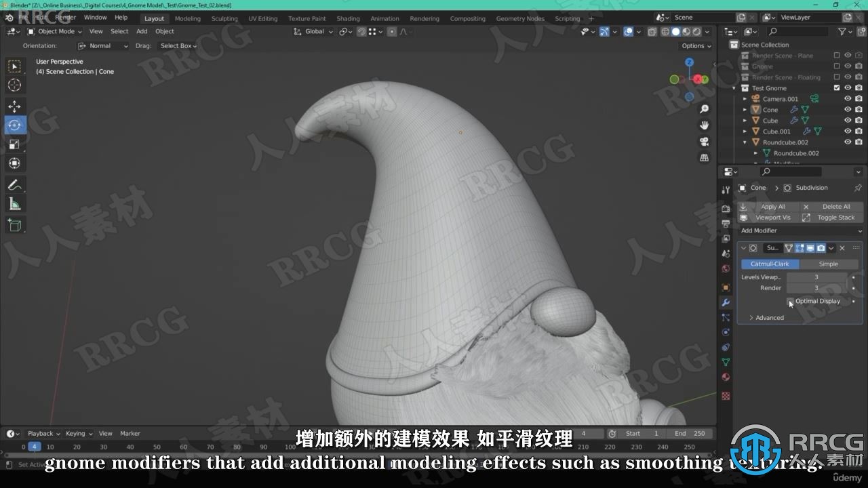Click the zoom magnifier viewport icon
Screen dimensions: 868x488
[704, 109]
